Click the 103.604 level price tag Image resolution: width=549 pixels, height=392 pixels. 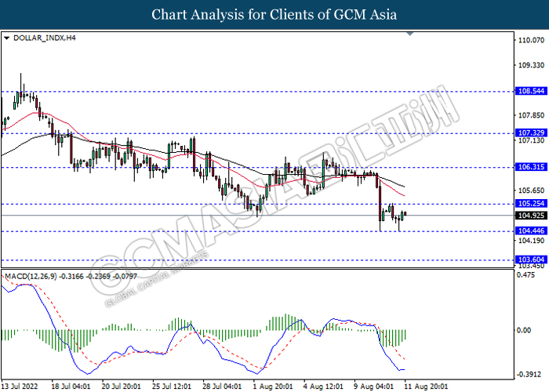click(531, 260)
